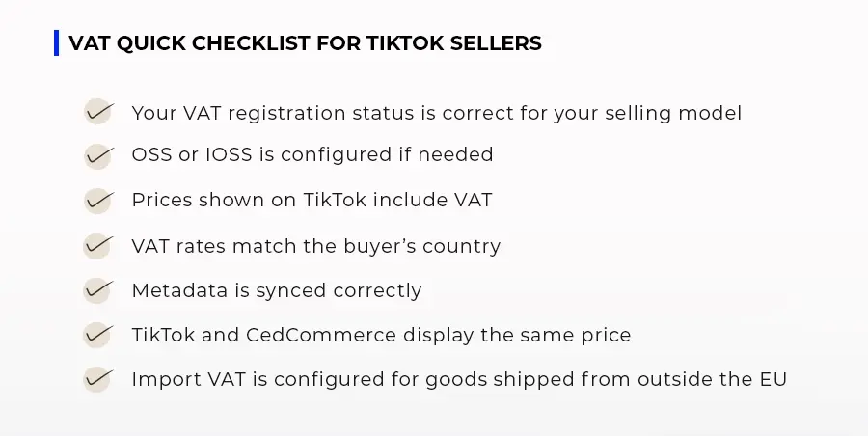Click the checkmark beside TikTok and CedCommerce line
The height and width of the screenshot is (436, 868).
pos(97,335)
